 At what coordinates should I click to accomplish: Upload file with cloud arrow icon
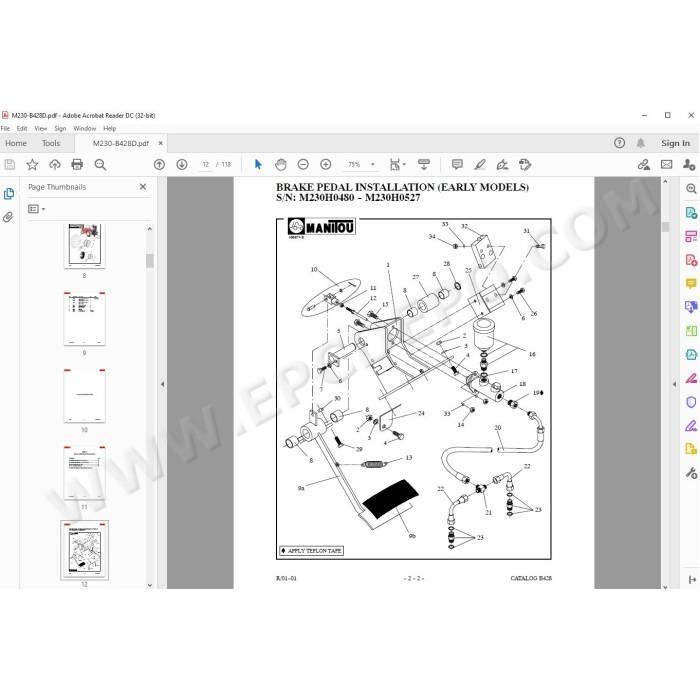click(55, 165)
